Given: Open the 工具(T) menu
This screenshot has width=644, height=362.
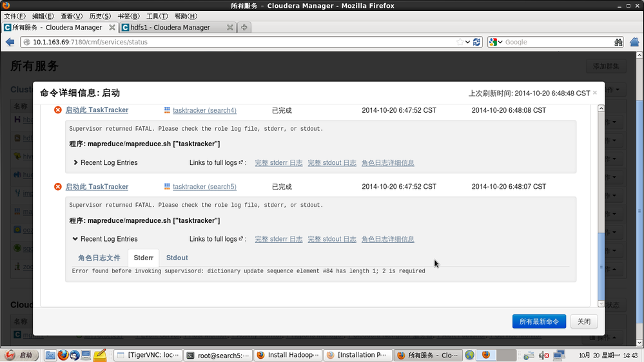Looking at the screenshot, I should (x=157, y=16).
